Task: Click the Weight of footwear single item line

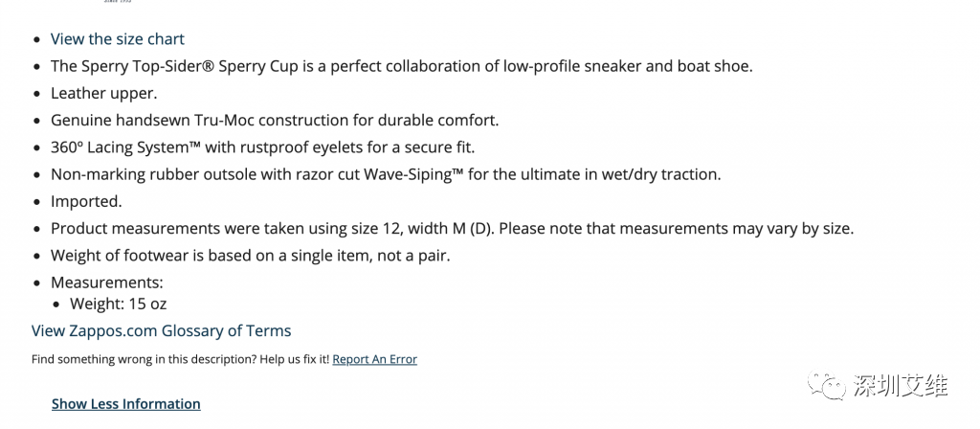Action: pyautogui.click(x=250, y=256)
